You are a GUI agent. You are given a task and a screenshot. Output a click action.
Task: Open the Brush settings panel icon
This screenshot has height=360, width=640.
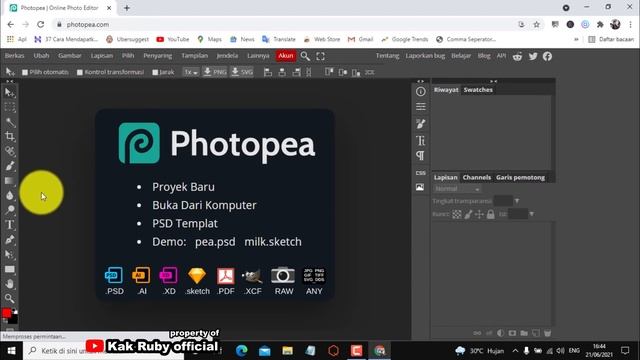(420, 124)
